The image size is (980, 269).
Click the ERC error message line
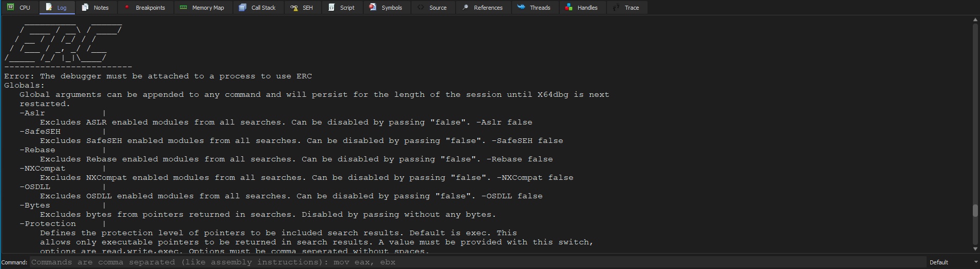click(158, 76)
